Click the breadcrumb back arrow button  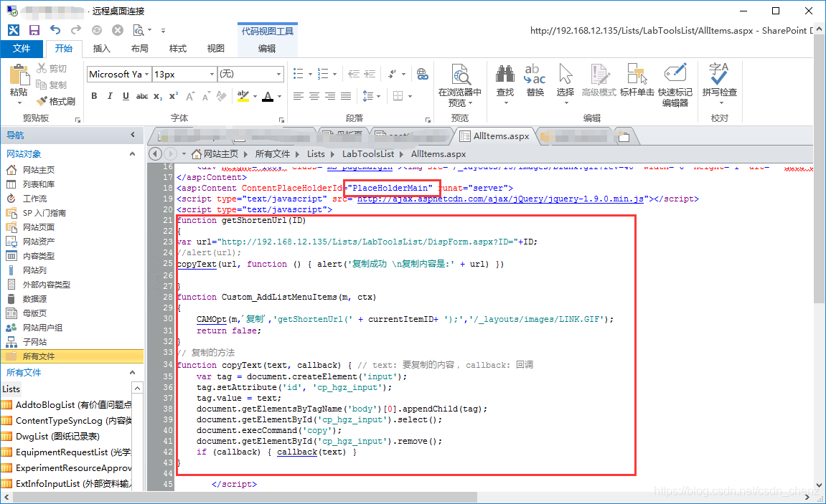pyautogui.click(x=155, y=153)
